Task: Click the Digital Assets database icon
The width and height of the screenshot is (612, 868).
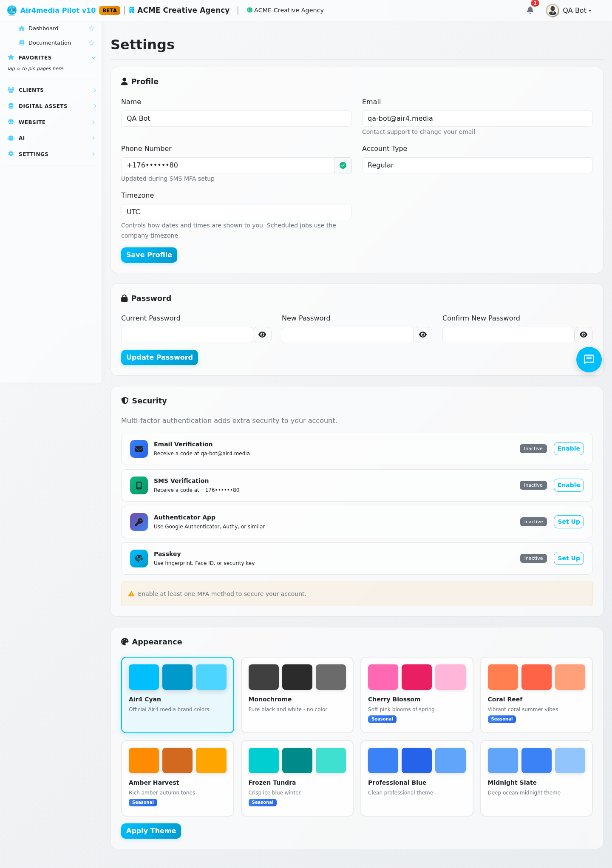Action: click(x=11, y=106)
